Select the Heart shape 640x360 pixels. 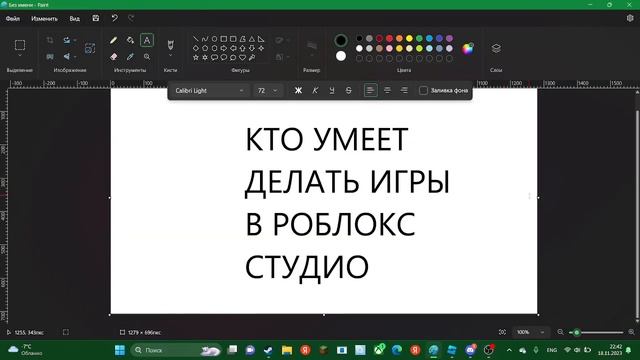click(242, 58)
